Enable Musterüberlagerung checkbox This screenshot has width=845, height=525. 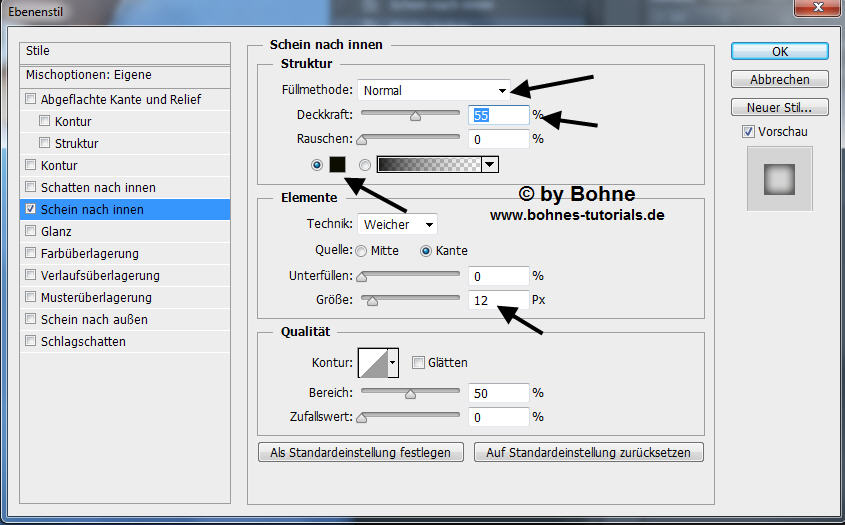(x=31, y=297)
